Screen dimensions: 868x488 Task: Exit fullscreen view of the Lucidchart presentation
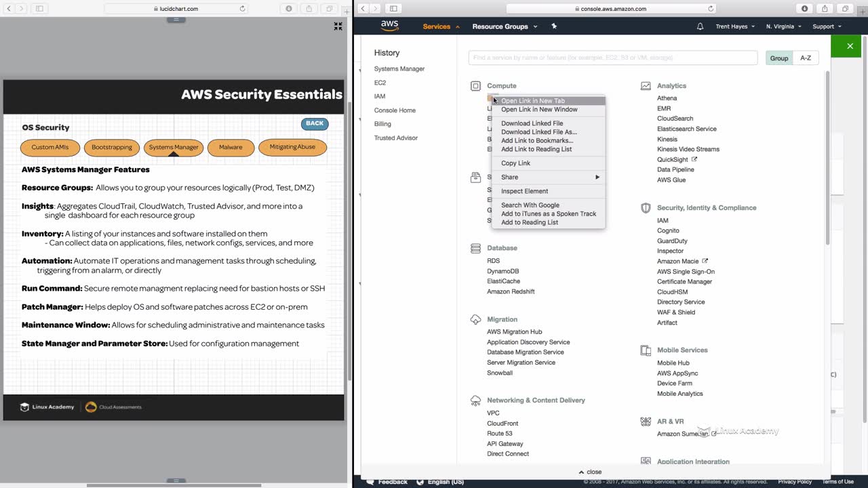coord(338,26)
